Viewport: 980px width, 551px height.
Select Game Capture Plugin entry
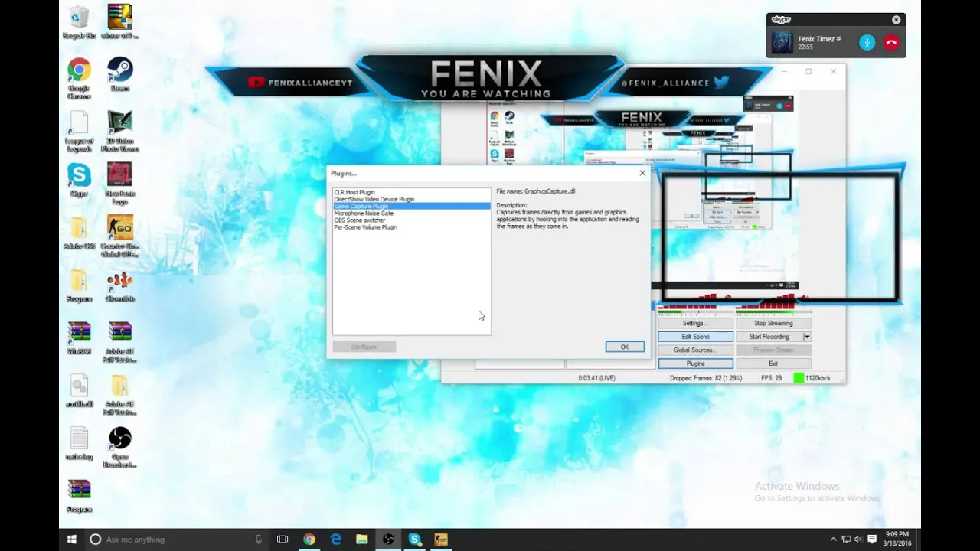(x=412, y=206)
